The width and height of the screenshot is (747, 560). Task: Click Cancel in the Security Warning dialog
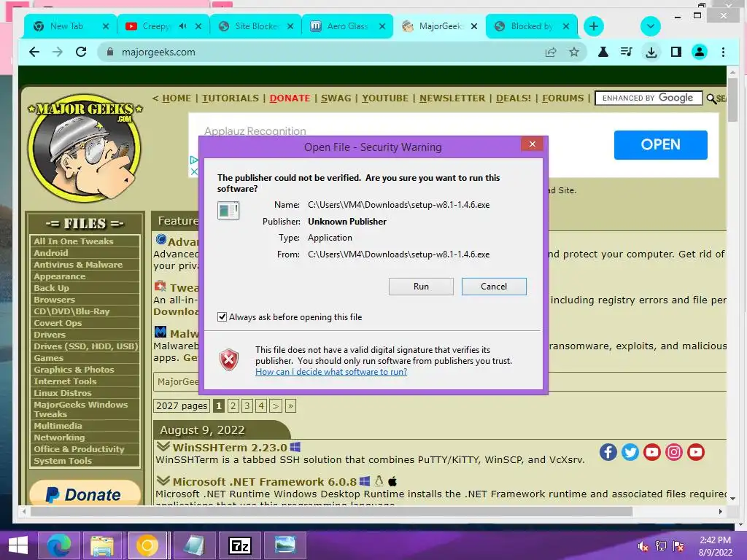[494, 287]
